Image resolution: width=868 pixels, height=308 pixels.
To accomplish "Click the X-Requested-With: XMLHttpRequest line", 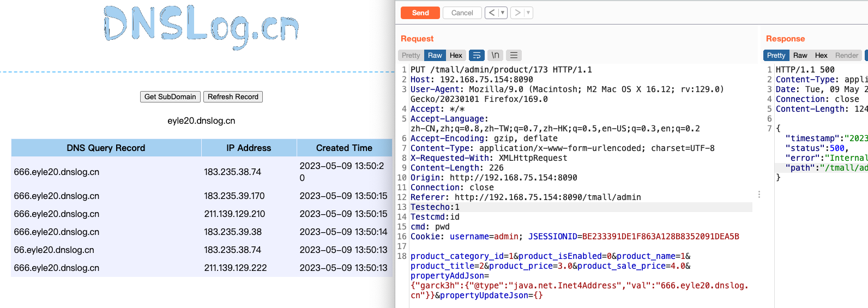I will click(489, 158).
